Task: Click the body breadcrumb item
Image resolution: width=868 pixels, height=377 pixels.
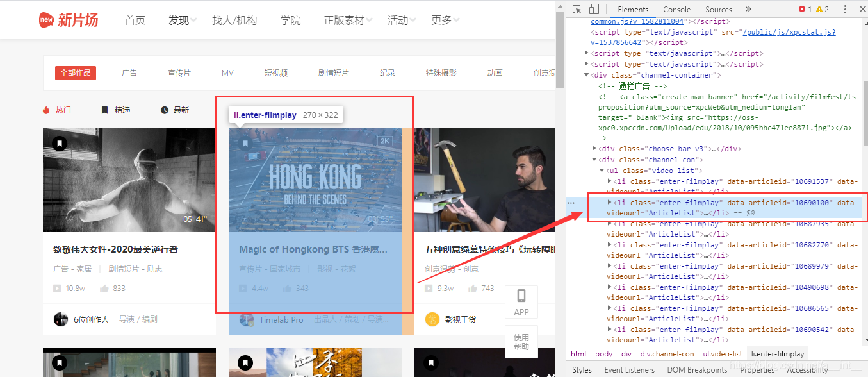Action: point(603,354)
